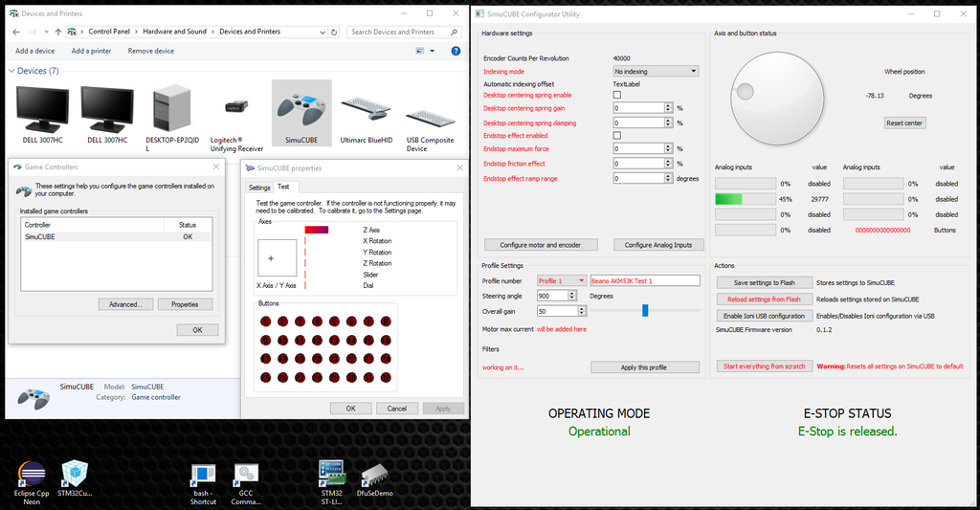Click Apply this profile button

(644, 367)
